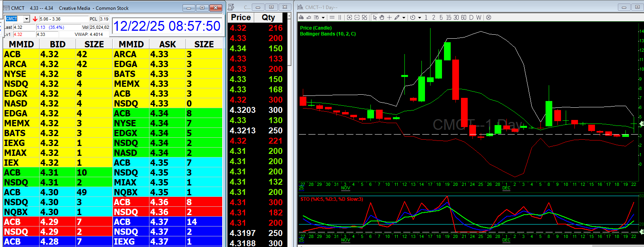Click the zoom out chart icon
This screenshot has width=644, height=247.
pyautogui.click(x=357, y=17)
